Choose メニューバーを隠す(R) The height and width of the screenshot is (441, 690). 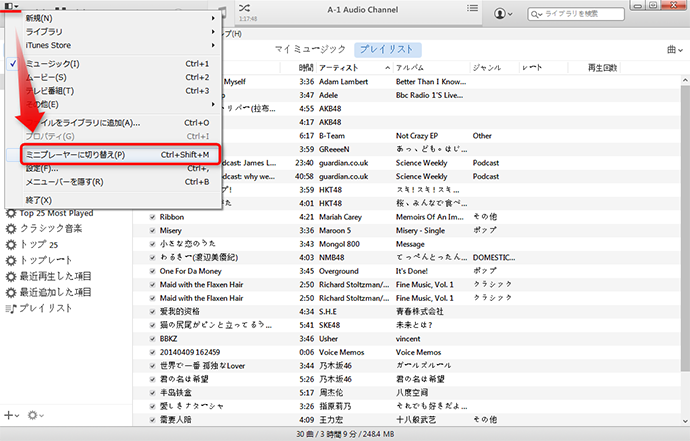(114, 182)
